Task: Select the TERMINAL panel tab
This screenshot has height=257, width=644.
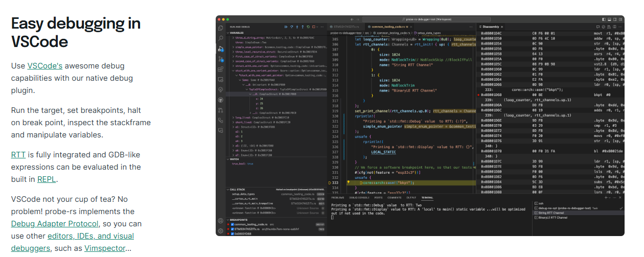Action: (427, 197)
